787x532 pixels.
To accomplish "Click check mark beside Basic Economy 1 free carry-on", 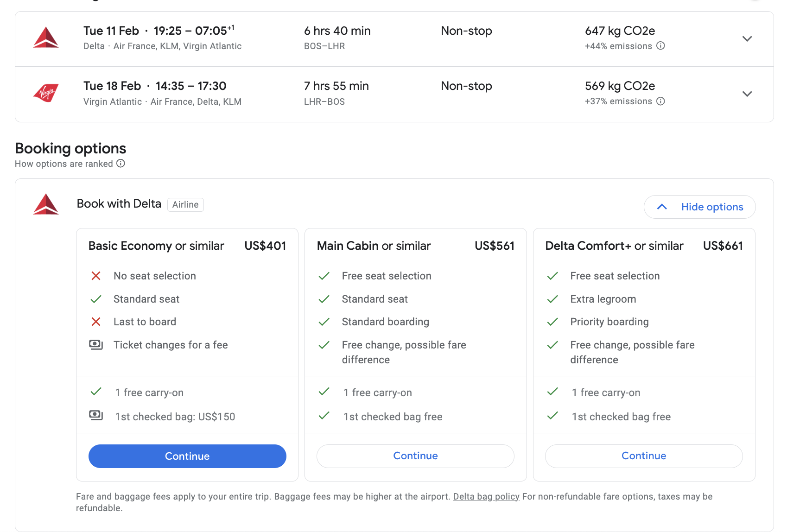I will pyautogui.click(x=96, y=392).
